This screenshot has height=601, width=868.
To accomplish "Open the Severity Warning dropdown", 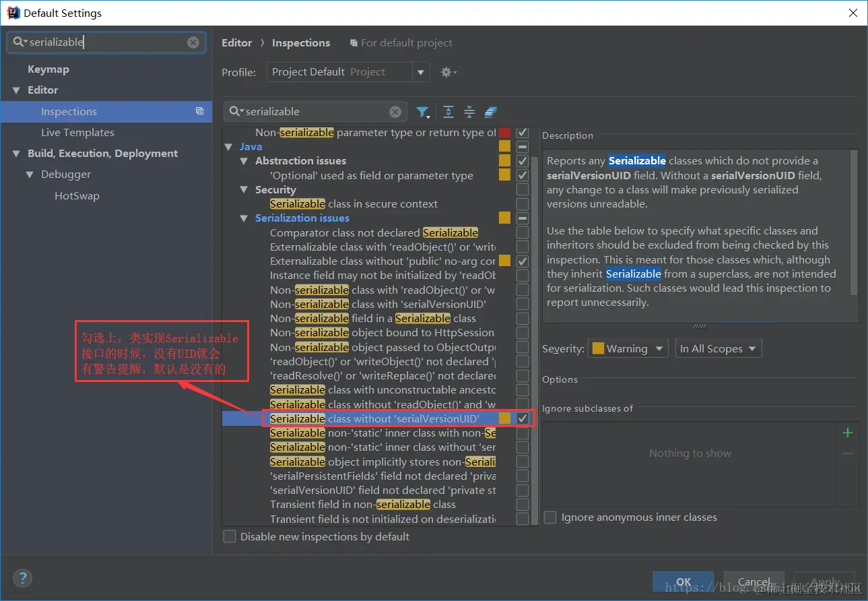I will coord(628,348).
